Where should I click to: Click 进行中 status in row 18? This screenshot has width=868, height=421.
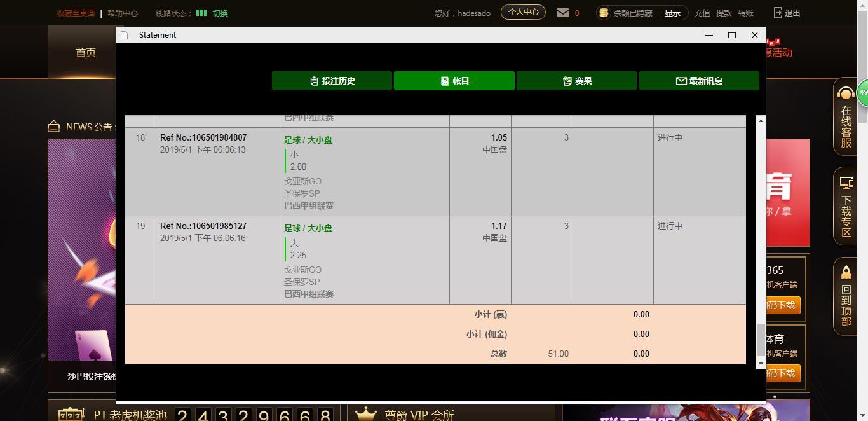click(x=670, y=137)
